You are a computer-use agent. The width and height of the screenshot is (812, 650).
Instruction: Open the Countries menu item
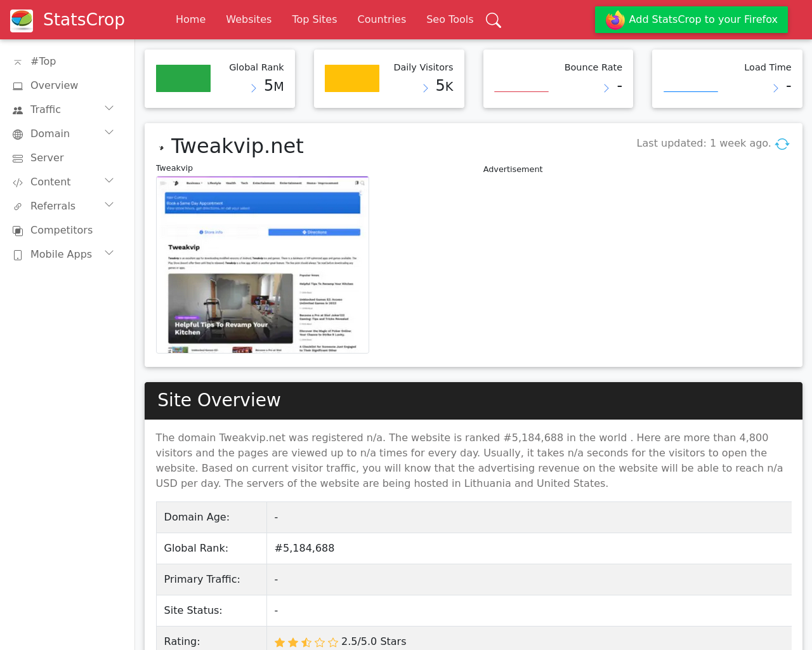[x=382, y=20]
